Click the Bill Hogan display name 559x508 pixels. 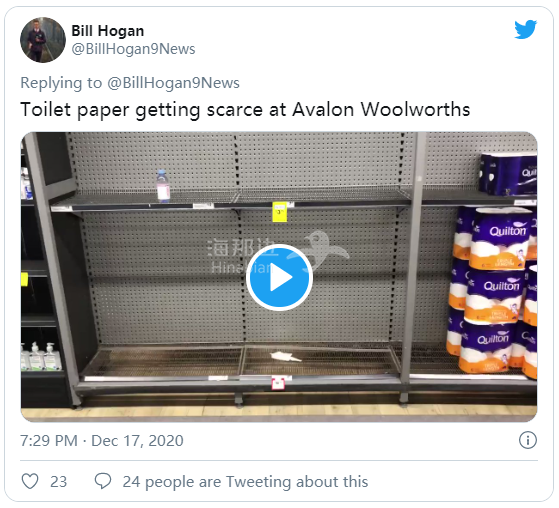108,31
